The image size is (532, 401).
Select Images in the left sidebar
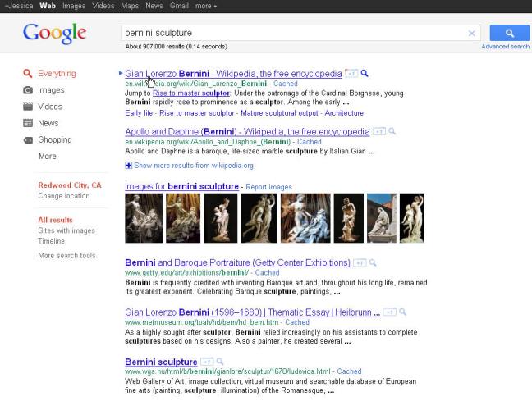pyautogui.click(x=51, y=90)
